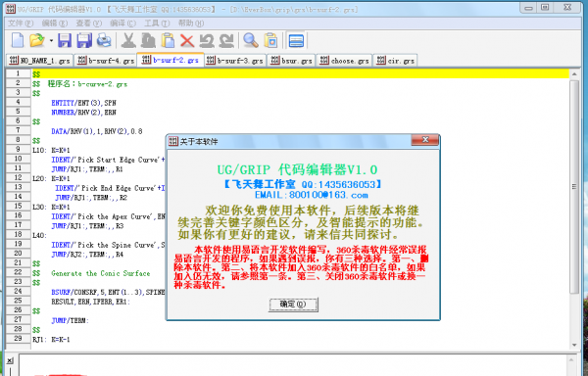Screen dimensions: 588x376
Task: Click the about dialog title icon
Action: click(172, 141)
